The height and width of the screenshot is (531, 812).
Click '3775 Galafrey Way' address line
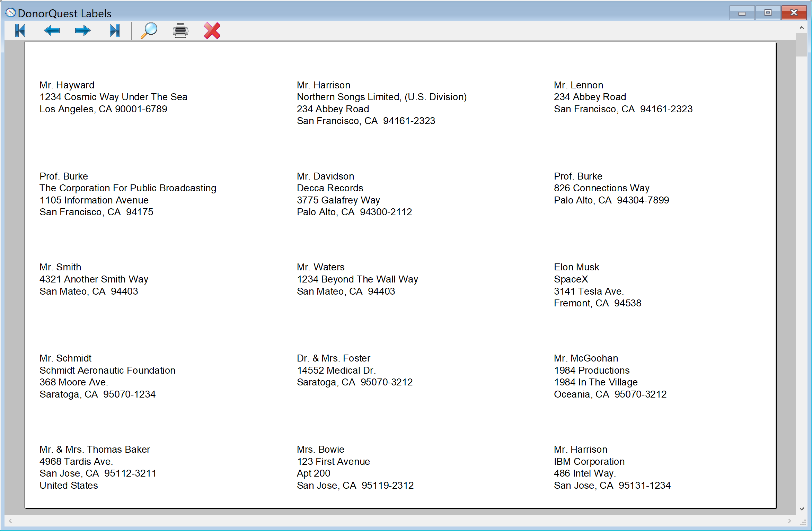coord(338,200)
